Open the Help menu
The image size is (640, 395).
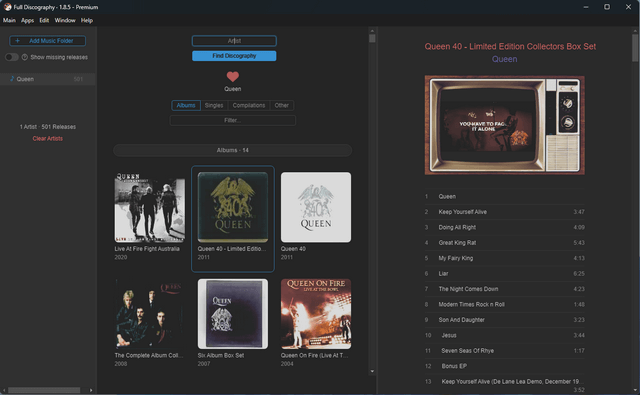point(87,20)
